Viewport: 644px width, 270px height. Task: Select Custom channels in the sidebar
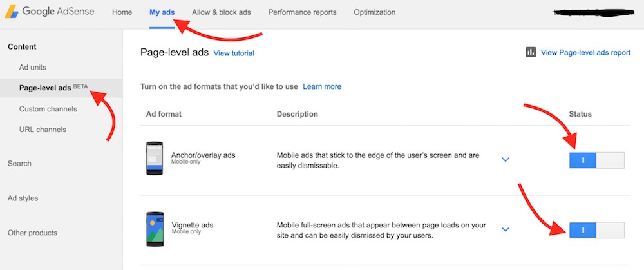coord(48,109)
